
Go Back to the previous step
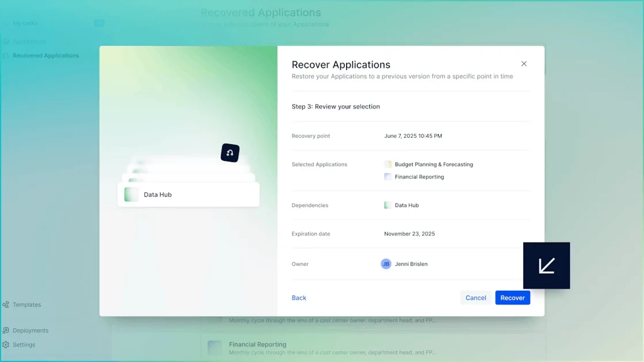pyautogui.click(x=298, y=298)
